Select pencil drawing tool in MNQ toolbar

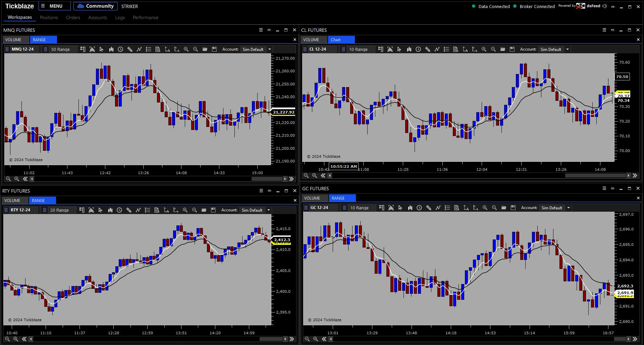pyautogui.click(x=130, y=49)
